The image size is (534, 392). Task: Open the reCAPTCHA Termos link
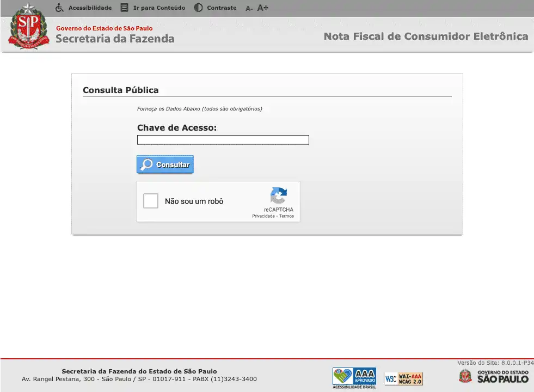(x=286, y=216)
